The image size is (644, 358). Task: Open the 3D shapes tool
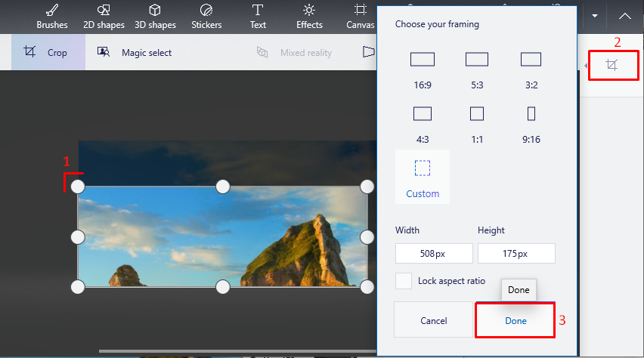(154, 17)
